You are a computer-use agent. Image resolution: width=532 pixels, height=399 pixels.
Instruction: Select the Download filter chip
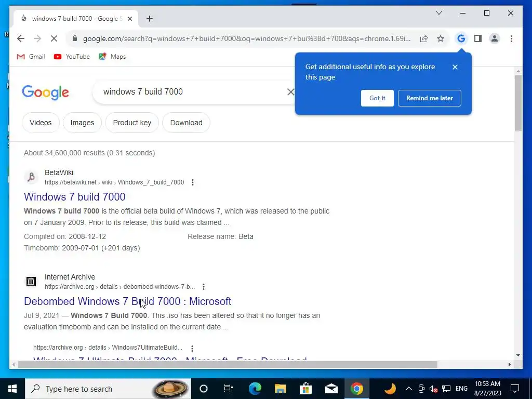point(187,123)
